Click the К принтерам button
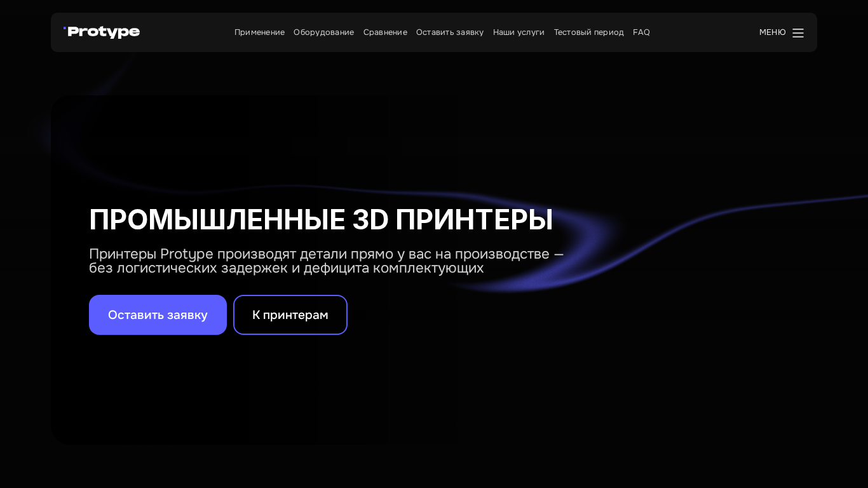 290,315
